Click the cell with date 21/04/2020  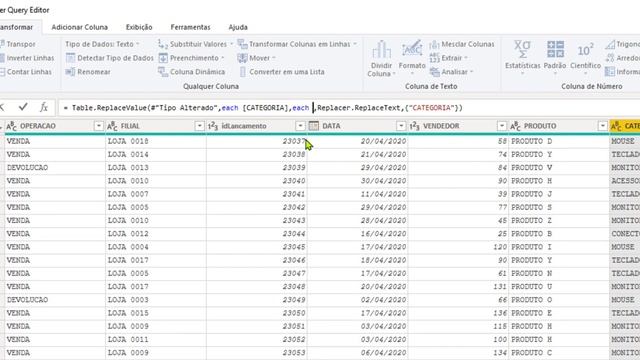click(358, 155)
